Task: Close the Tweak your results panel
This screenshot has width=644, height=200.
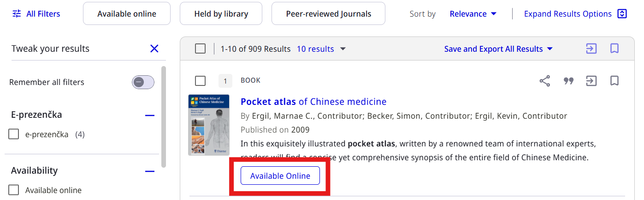Action: point(154,48)
